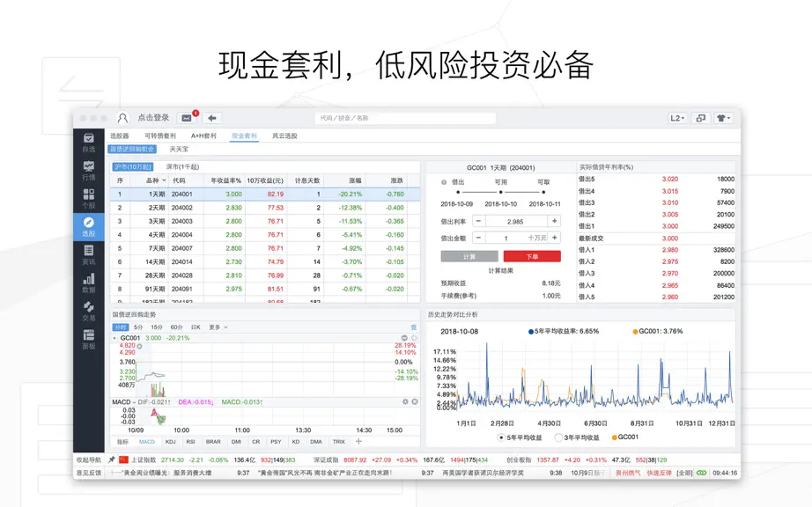Toggle the GC001 orange legend marker
Viewport: 812px width, 507px height.
(x=615, y=437)
